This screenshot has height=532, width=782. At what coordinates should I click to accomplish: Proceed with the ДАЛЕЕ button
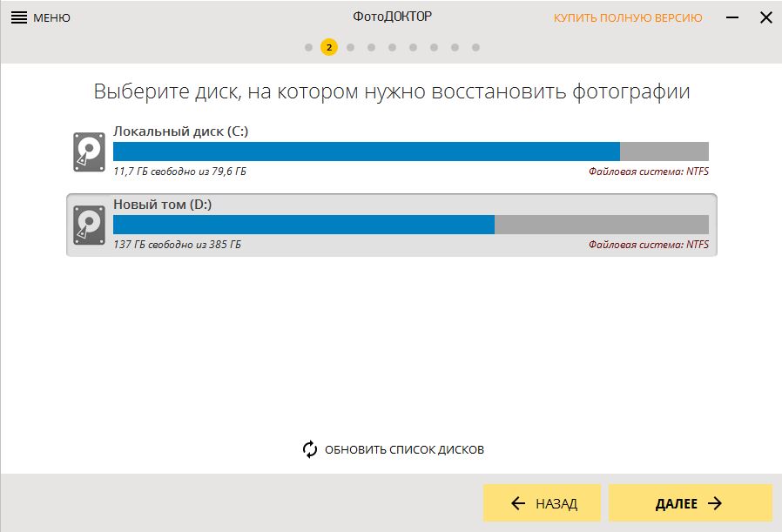[691, 503]
